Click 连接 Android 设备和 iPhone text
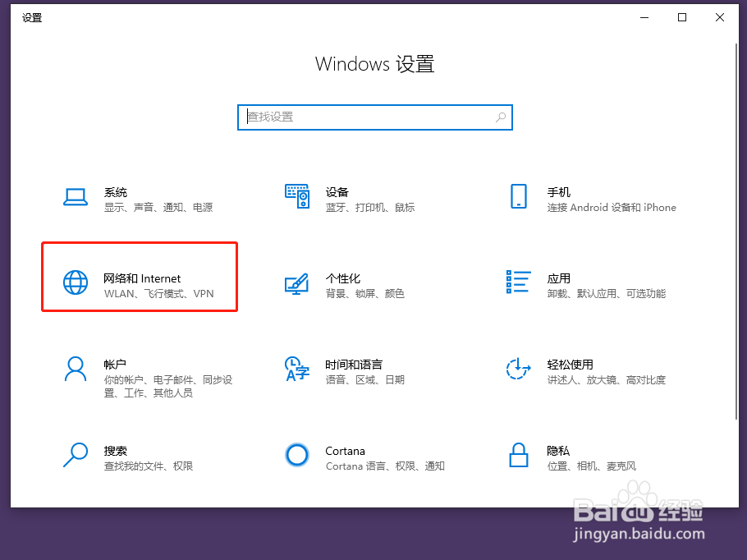 [612, 208]
